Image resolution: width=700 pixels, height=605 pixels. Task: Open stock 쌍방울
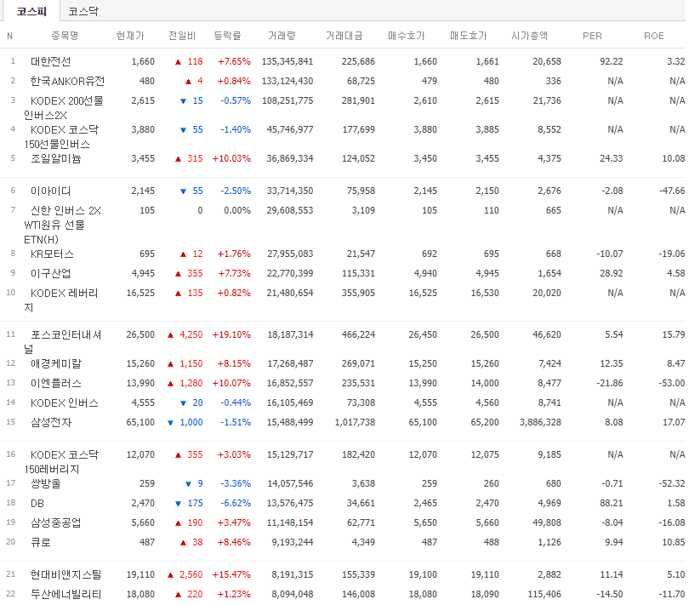coord(46,484)
